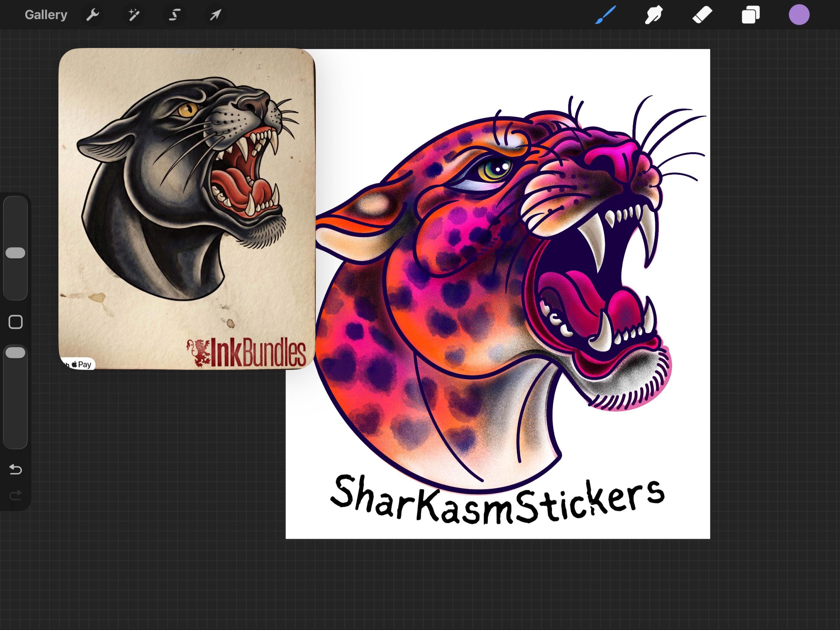This screenshot has height=630, width=840.
Task: Redo the last undone action
Action: tap(15, 495)
